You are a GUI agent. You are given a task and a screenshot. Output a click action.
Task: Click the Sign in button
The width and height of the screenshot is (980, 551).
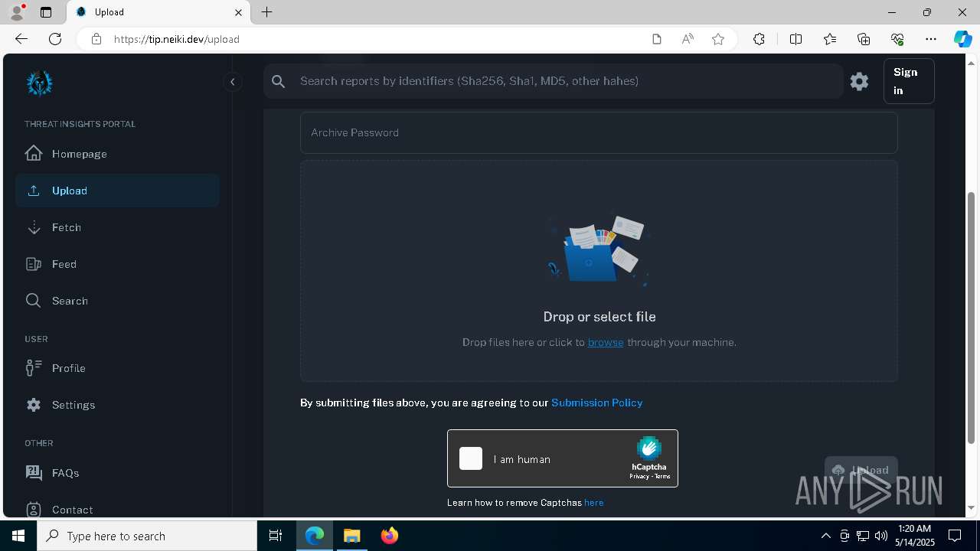pyautogui.click(x=909, y=81)
